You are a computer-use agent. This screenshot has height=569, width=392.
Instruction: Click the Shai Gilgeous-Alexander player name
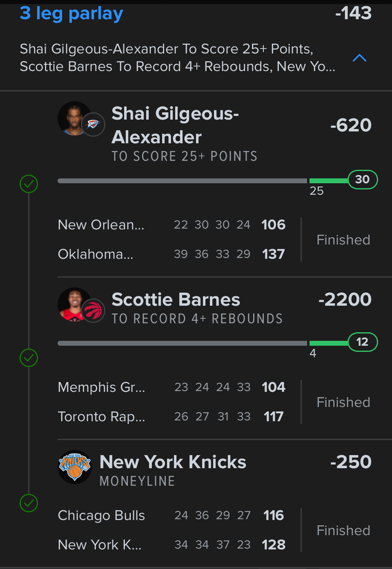point(175,125)
